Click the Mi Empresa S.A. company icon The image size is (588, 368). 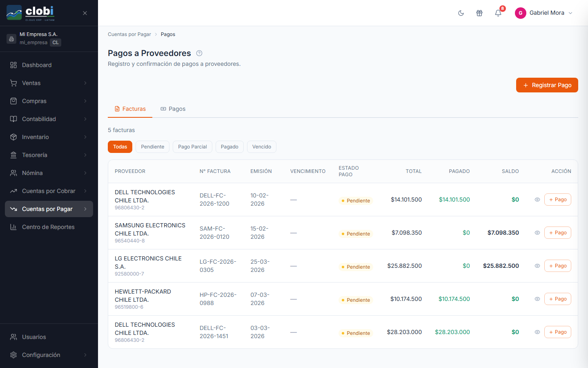(11, 38)
